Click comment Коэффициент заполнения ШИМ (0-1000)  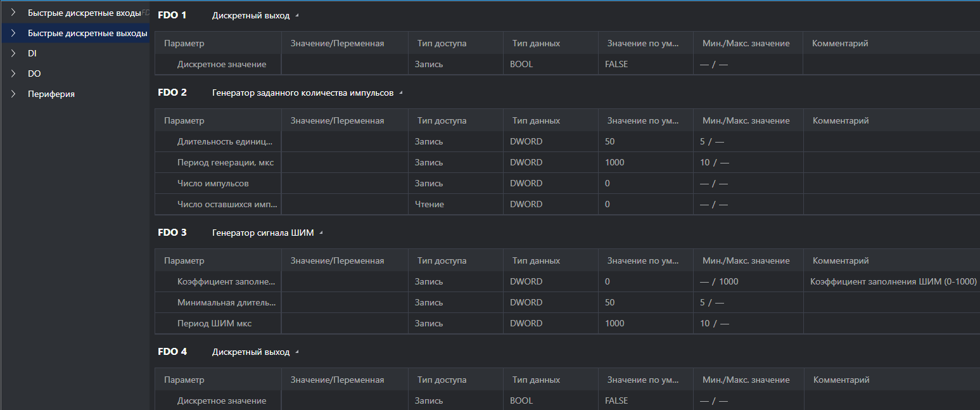(893, 281)
